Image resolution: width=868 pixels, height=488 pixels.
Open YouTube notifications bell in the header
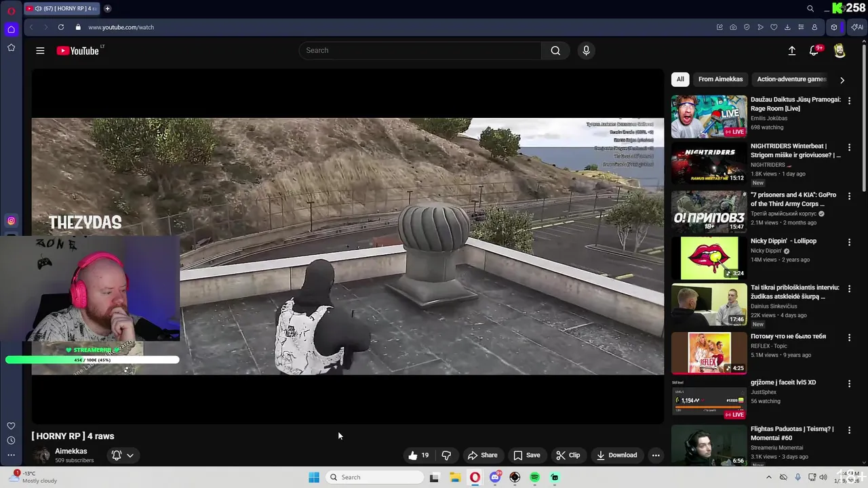click(814, 50)
